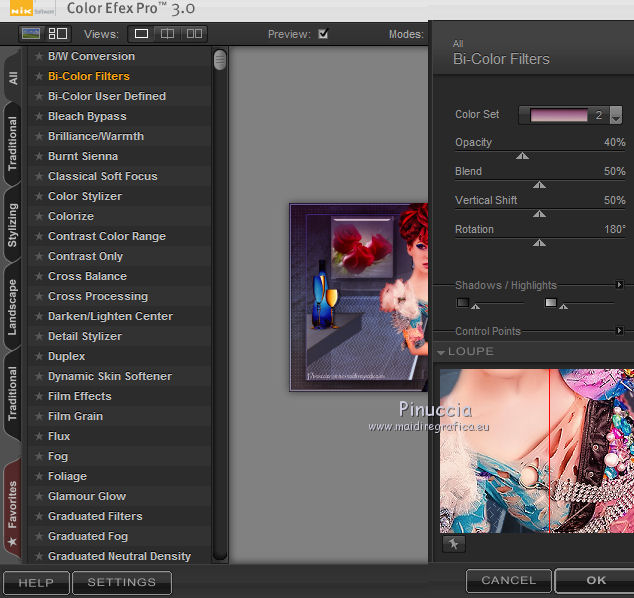
Task: Mark Fog filter as favorite star
Action: (x=39, y=456)
